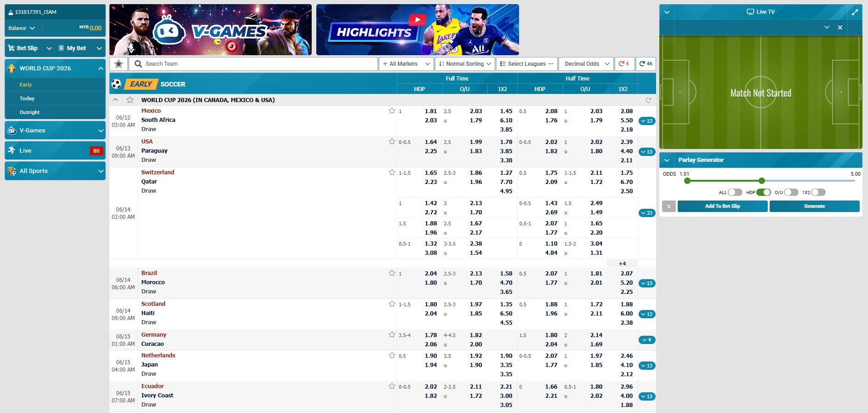This screenshot has height=413, width=868.
Task: Click the Live running-man icon
Action: [11, 150]
